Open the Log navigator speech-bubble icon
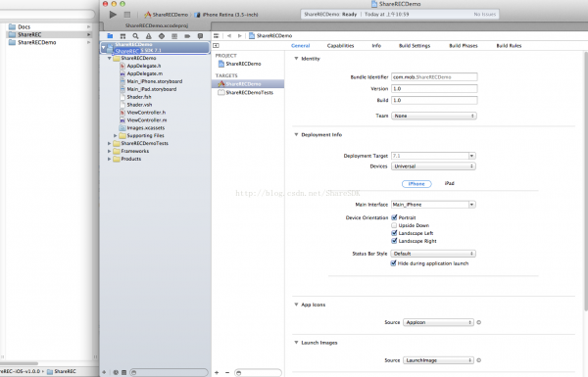This screenshot has height=377, width=588. (x=200, y=36)
